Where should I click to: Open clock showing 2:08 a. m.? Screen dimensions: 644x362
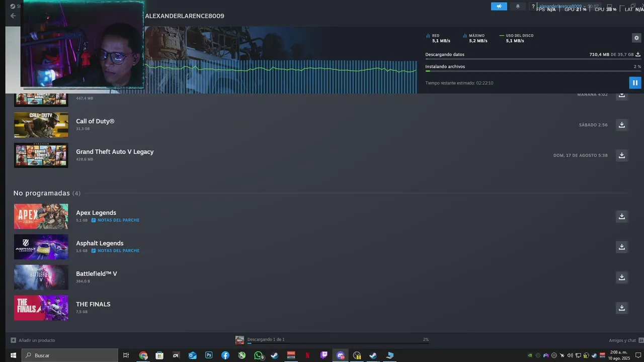click(618, 355)
